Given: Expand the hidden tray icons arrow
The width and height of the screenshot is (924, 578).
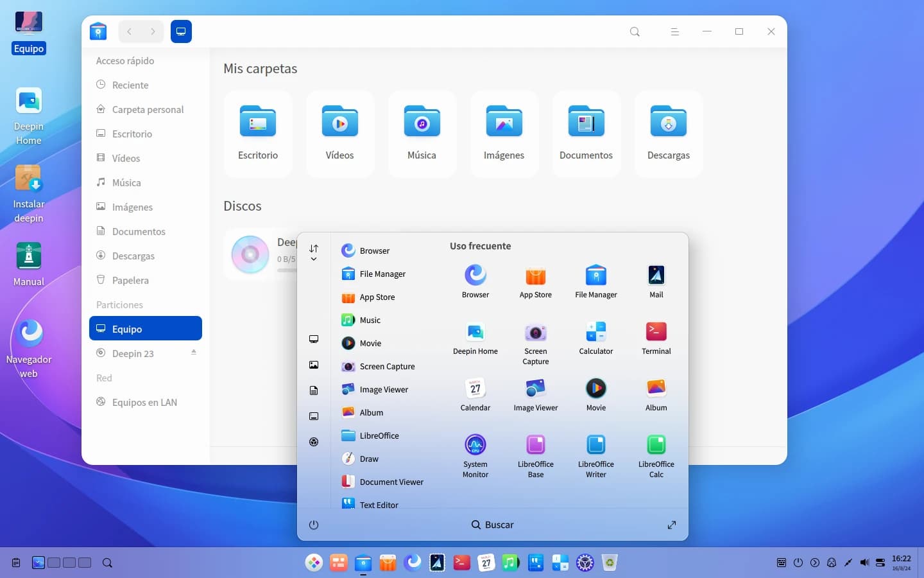Looking at the screenshot, I should click(x=815, y=563).
